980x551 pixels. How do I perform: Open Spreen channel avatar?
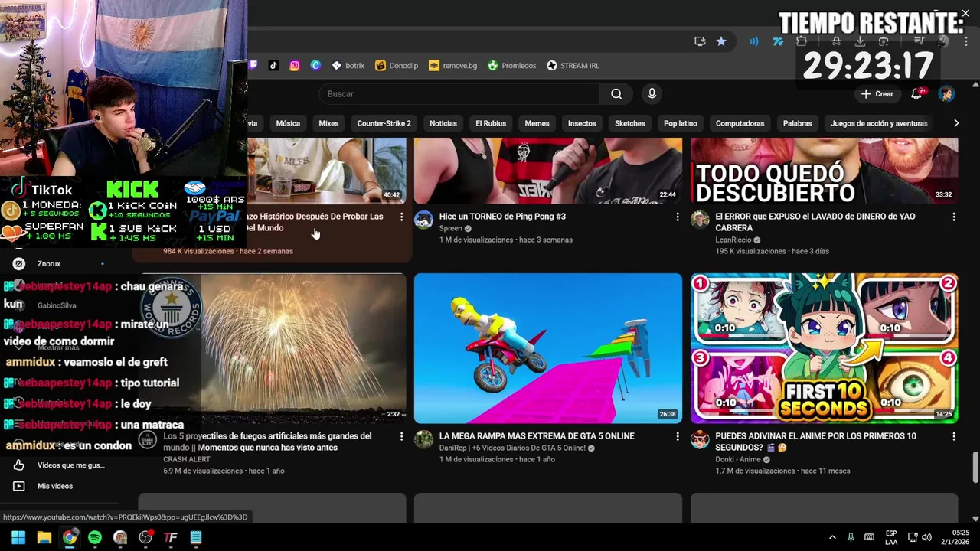click(x=423, y=220)
